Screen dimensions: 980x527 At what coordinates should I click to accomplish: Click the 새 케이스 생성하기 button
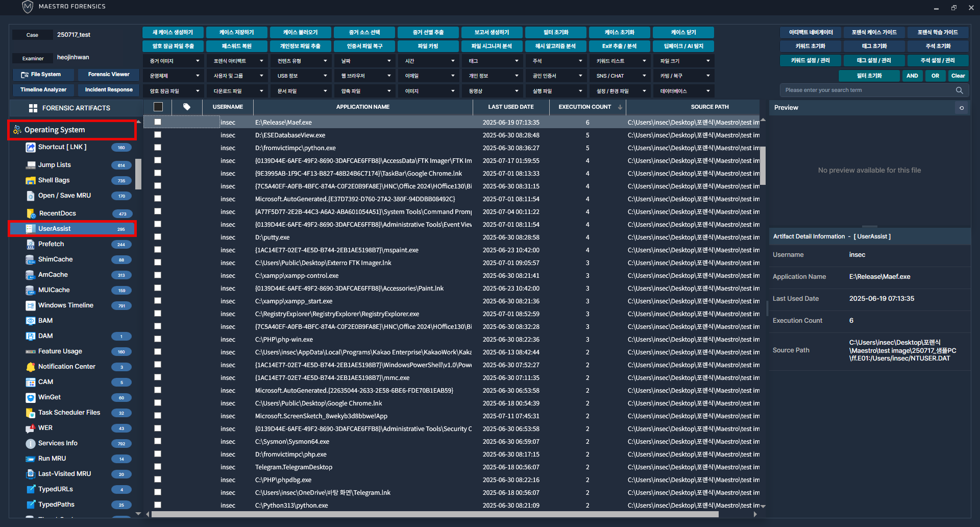[x=173, y=32]
